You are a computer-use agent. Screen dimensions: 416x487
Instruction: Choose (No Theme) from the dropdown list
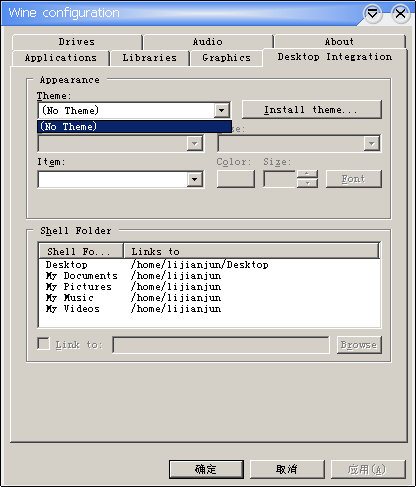tap(134, 127)
